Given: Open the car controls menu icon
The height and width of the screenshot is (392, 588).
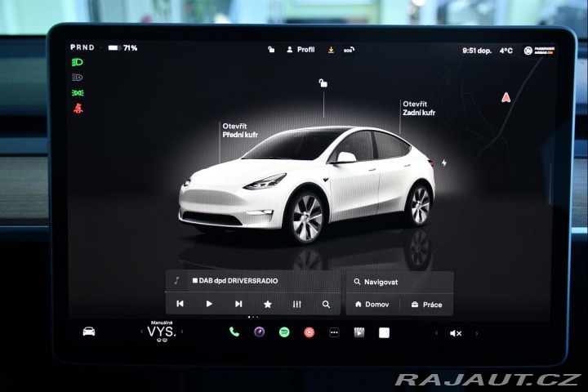Looking at the screenshot, I should click(x=89, y=332).
